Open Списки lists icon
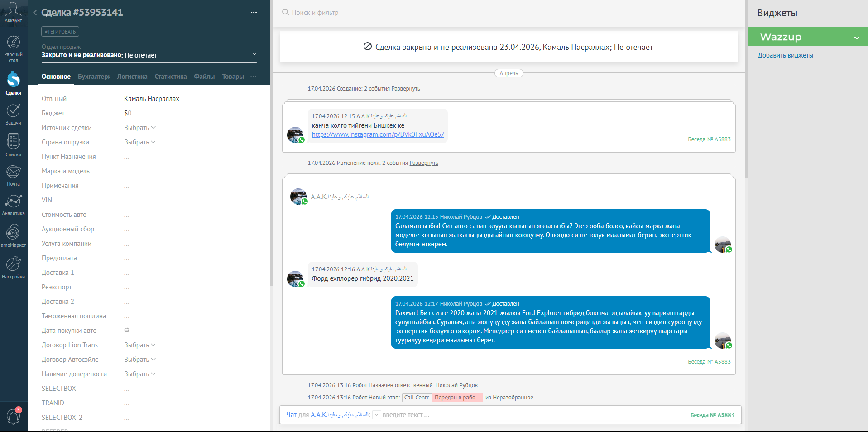 point(13,145)
